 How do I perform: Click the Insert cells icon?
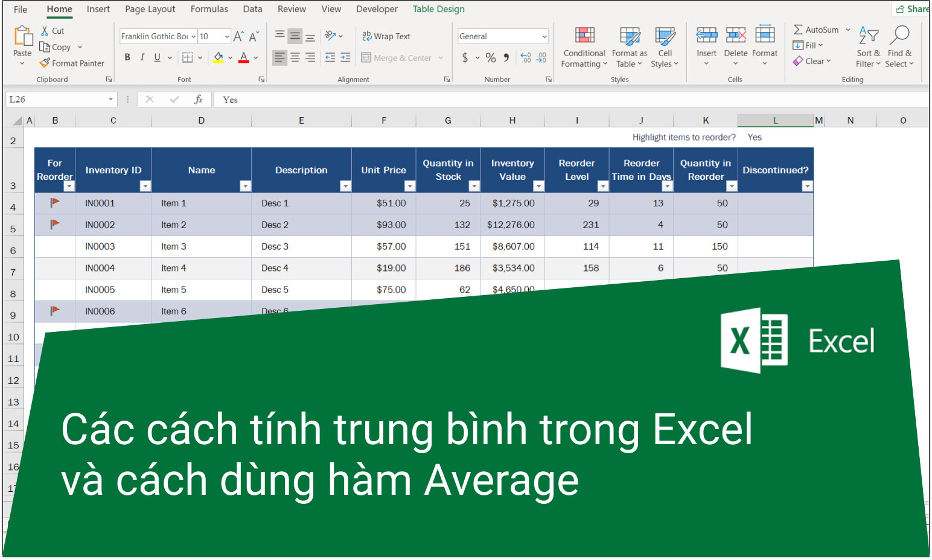(706, 36)
